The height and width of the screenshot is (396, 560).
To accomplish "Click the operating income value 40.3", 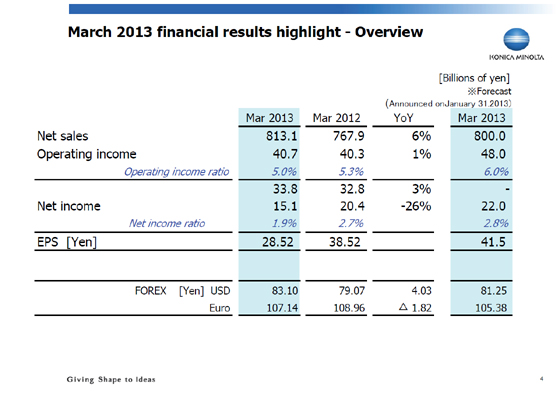I will coord(352,154).
